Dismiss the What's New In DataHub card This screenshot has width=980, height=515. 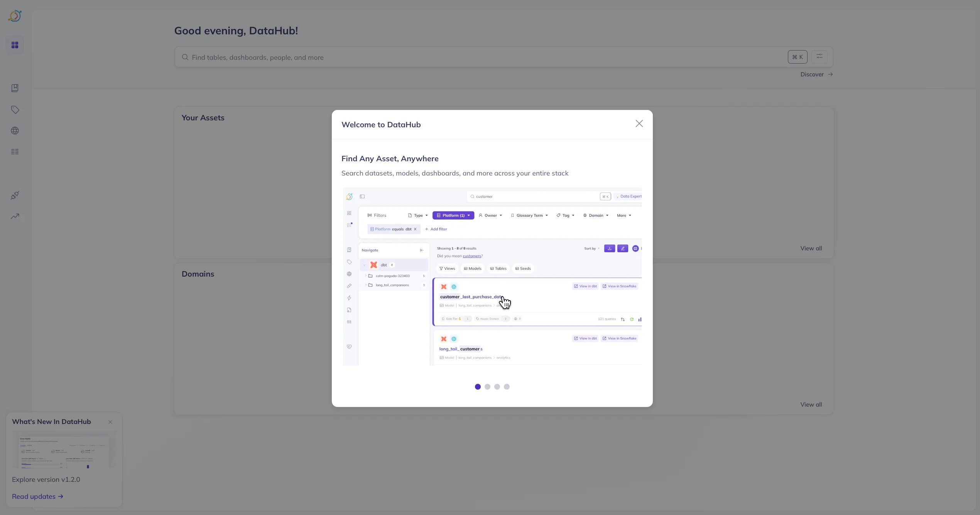coord(110,422)
